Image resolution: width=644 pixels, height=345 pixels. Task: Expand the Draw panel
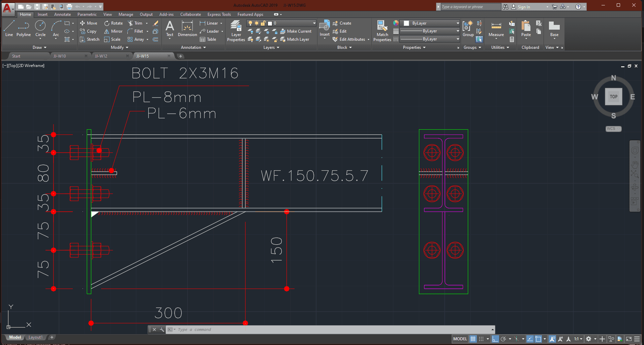(39, 47)
